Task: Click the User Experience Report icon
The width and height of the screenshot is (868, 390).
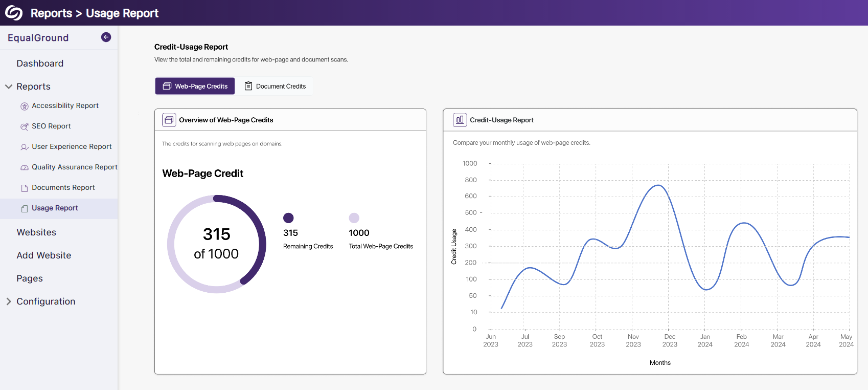Action: [x=24, y=147]
